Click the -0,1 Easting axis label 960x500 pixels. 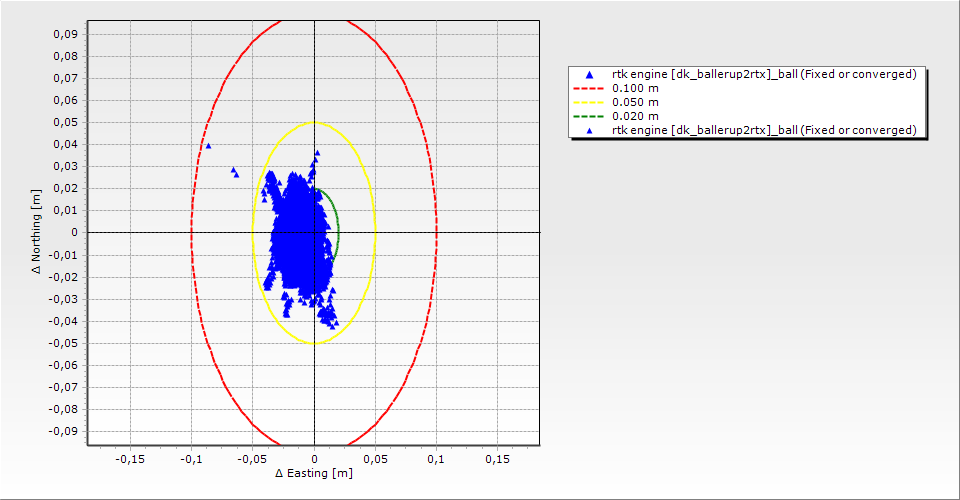pos(191,460)
